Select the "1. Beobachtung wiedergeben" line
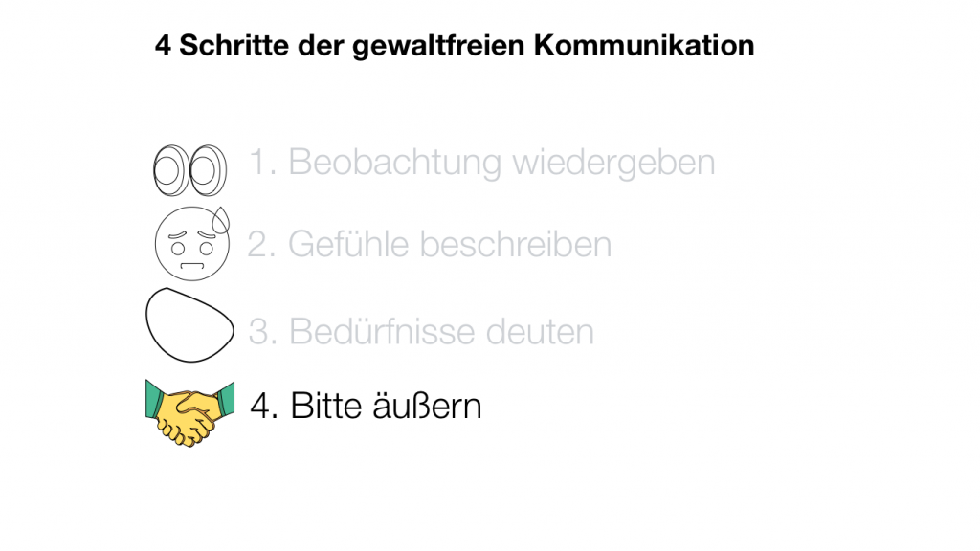 482,163
